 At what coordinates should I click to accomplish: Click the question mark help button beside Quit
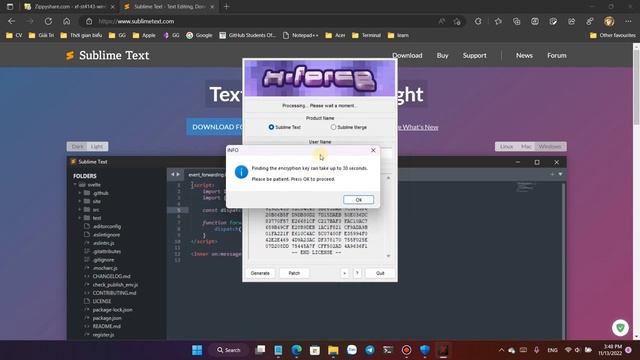coord(357,273)
